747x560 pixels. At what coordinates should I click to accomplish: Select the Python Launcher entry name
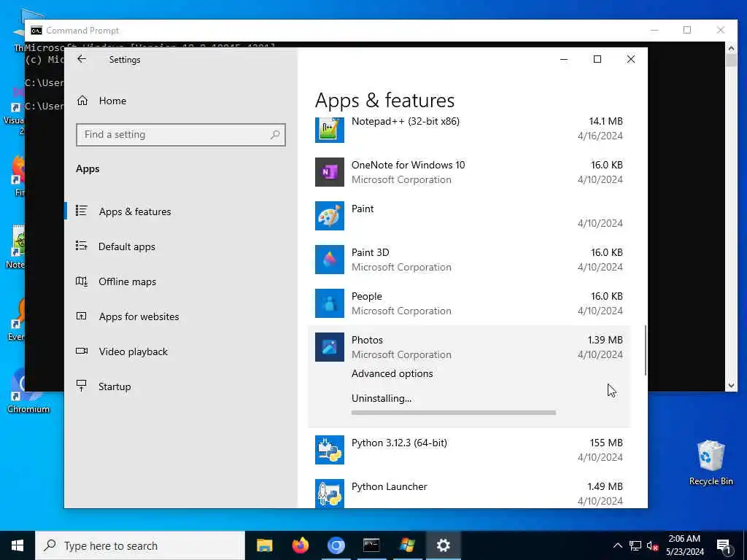click(x=390, y=486)
